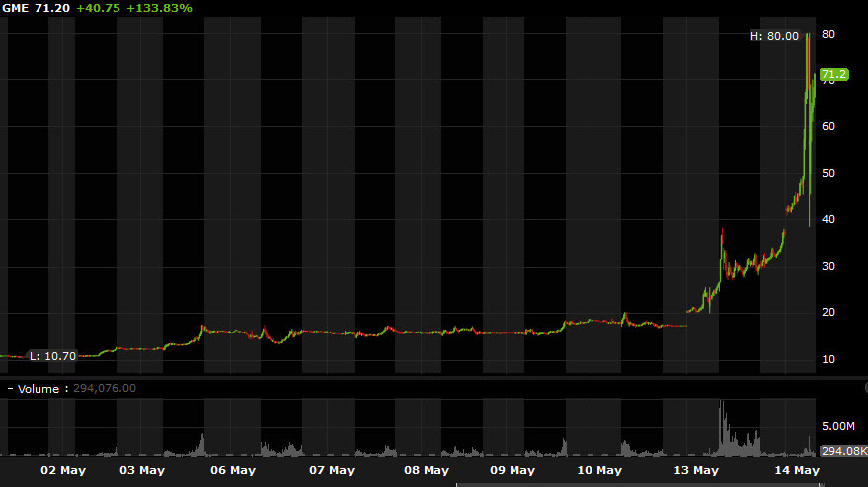Click the H: 80.00 high marker
Screen dimensions: 868x487
pos(773,36)
